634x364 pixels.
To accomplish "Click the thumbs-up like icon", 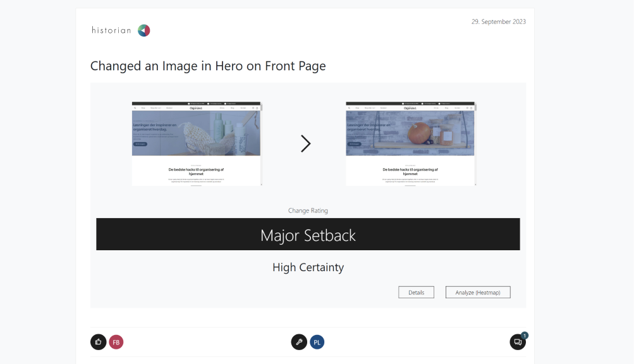I will coord(98,342).
